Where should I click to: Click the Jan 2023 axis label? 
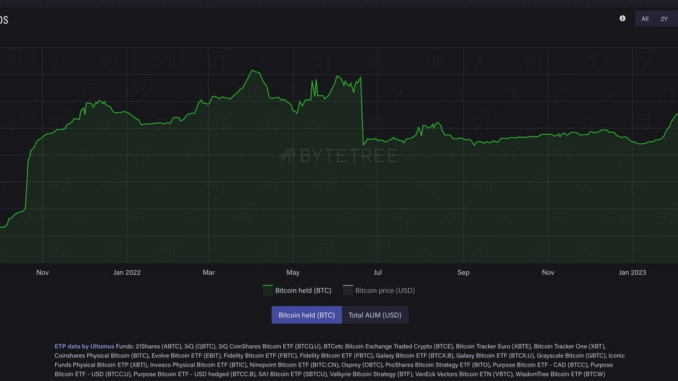tap(632, 272)
